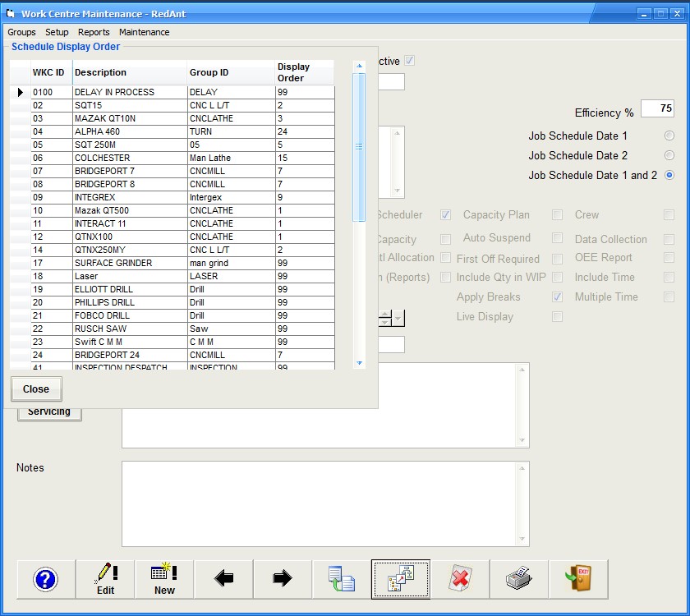The image size is (690, 616).
Task: Go to next record with right arrow
Action: point(283,579)
